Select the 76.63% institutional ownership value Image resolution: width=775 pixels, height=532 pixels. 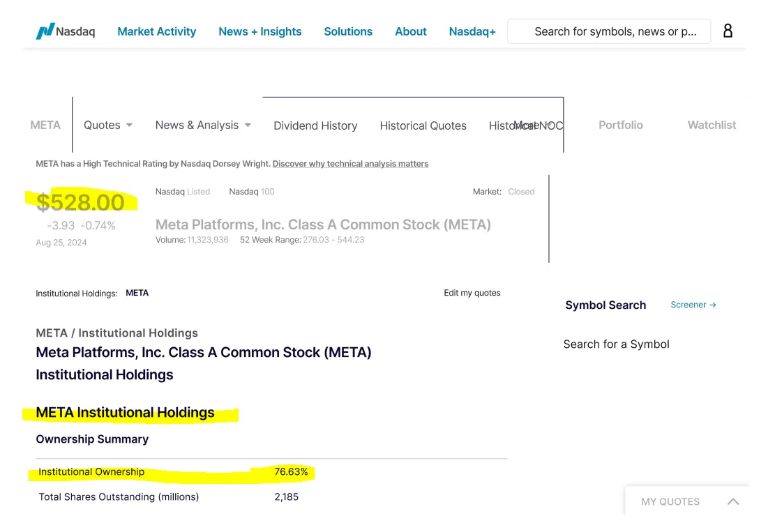[x=291, y=472]
